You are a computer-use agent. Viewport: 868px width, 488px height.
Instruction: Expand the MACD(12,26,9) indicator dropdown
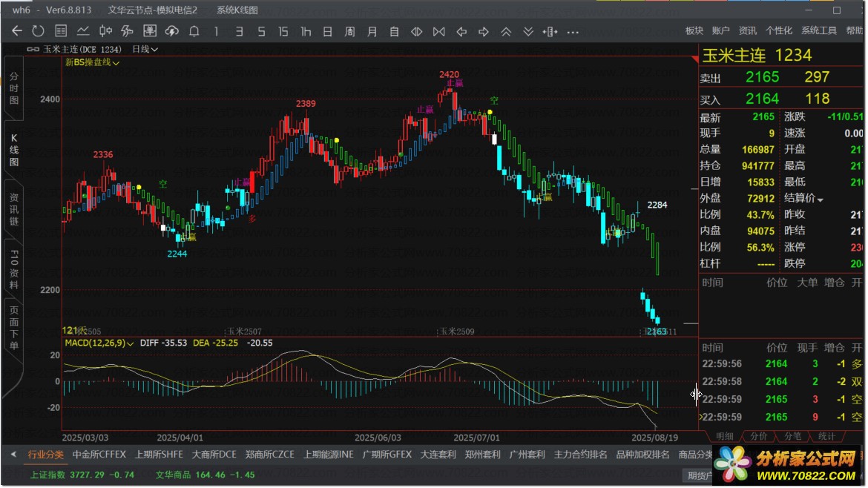coord(99,343)
